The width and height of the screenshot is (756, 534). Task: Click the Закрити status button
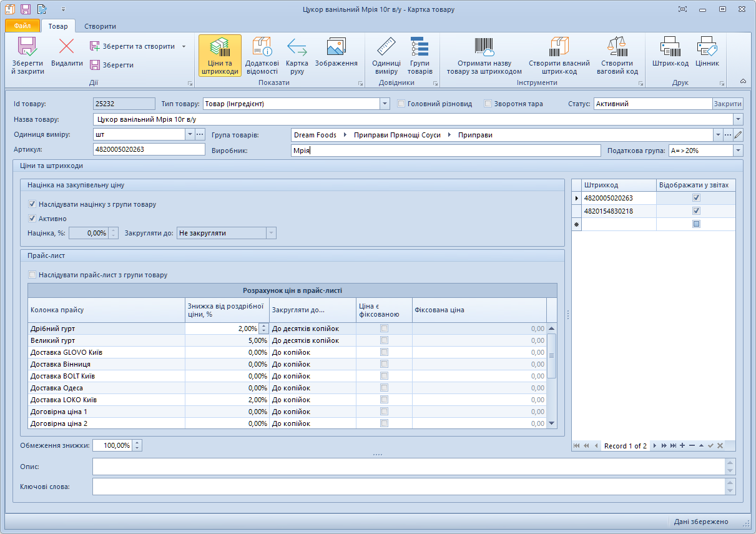click(727, 104)
